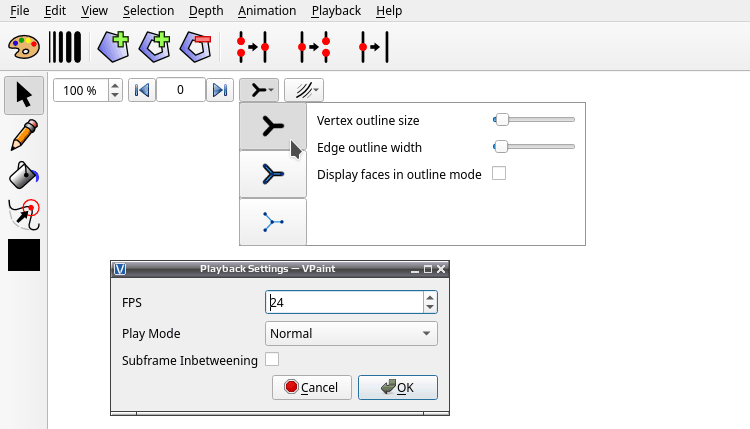Increase zoom with the up stepper arrow
Image resolution: width=750 pixels, height=429 pixels.
[115, 85]
